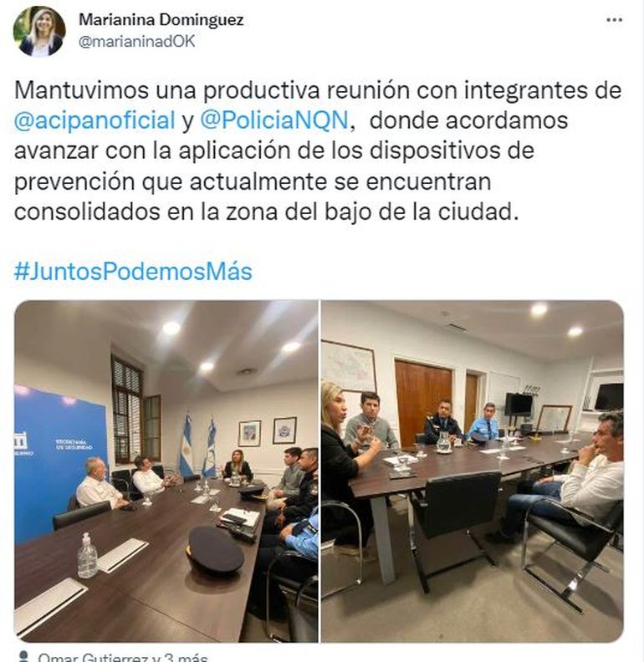Follow the @PoliciaNQN mention link

pos(274,120)
